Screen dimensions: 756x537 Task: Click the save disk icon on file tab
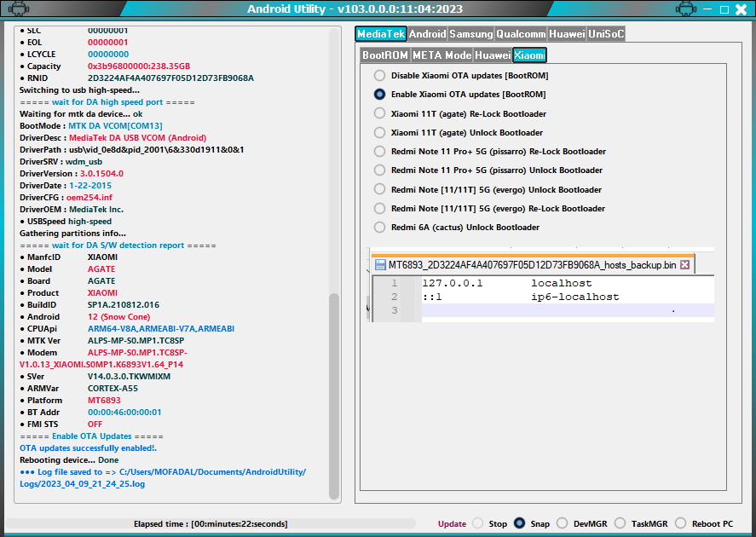point(380,264)
